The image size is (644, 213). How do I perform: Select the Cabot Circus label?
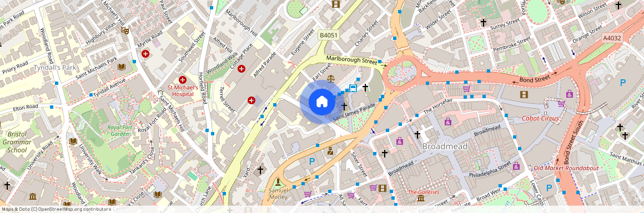pos(540,119)
